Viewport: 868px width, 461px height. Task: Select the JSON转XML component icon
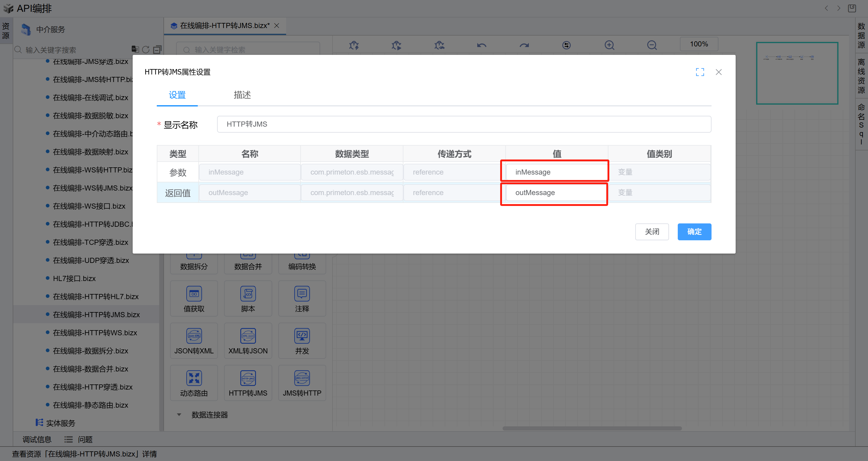(x=194, y=336)
